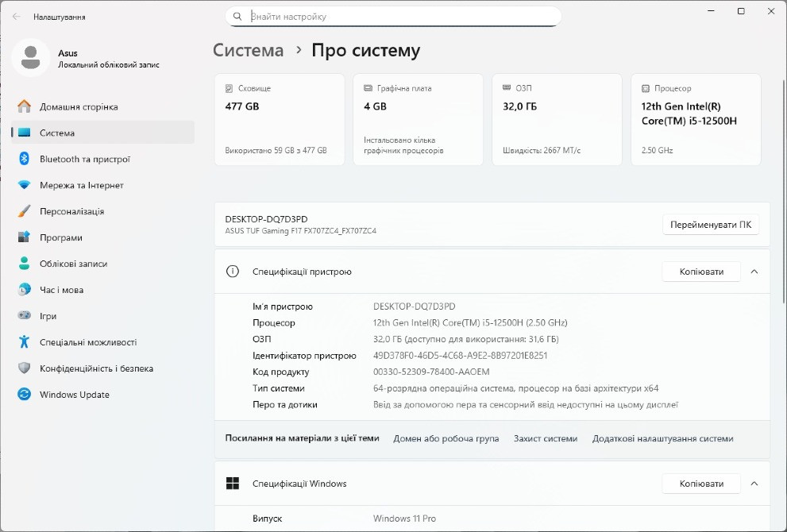Click Система in the breadcrumb path
This screenshot has width=787, height=532.
pos(248,49)
